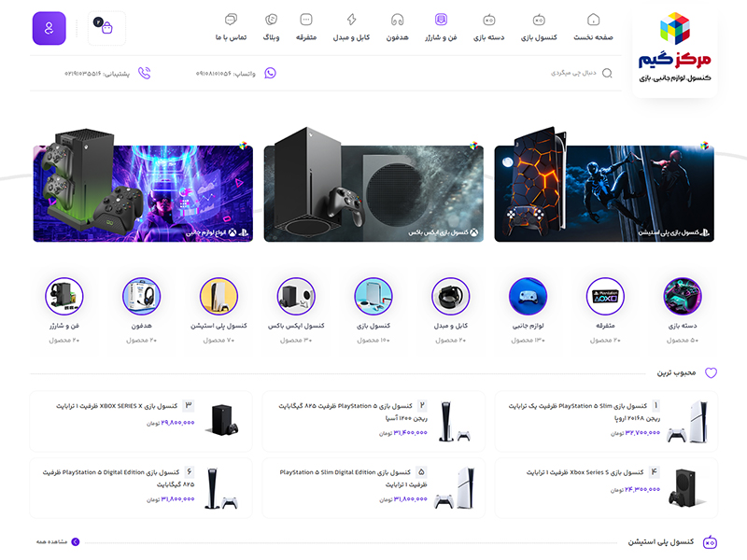The image size is (747, 560).
Task: Click the icon above متفرقه
Action: tap(306, 20)
